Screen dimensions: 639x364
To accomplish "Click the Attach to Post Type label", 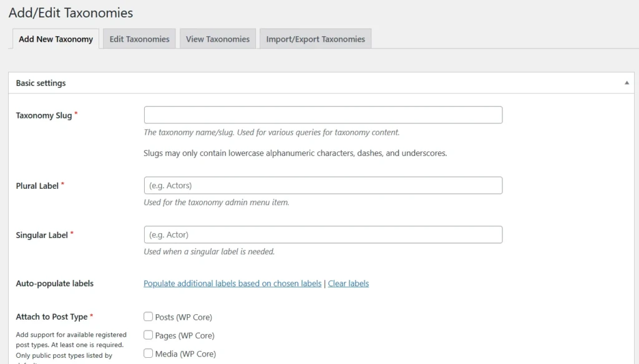I will pyautogui.click(x=51, y=317).
